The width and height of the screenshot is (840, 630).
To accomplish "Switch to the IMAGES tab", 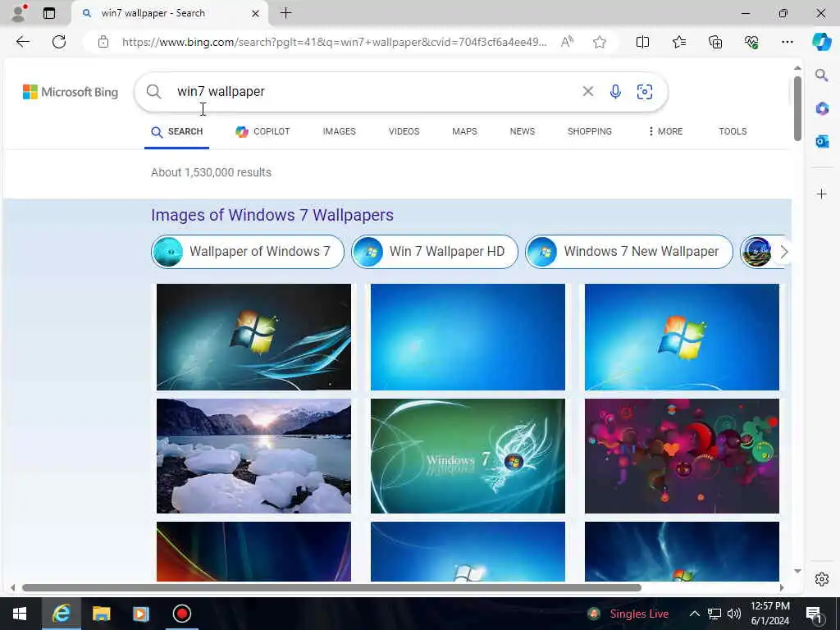I will (339, 131).
